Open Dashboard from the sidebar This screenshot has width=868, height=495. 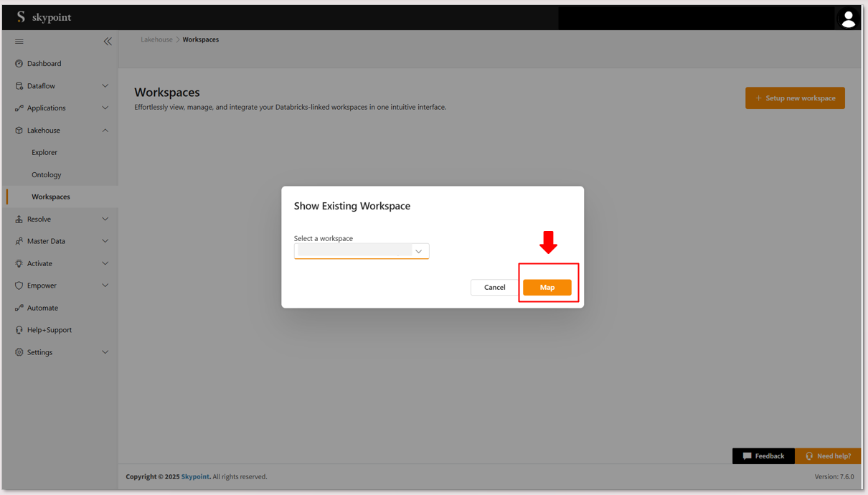point(44,64)
